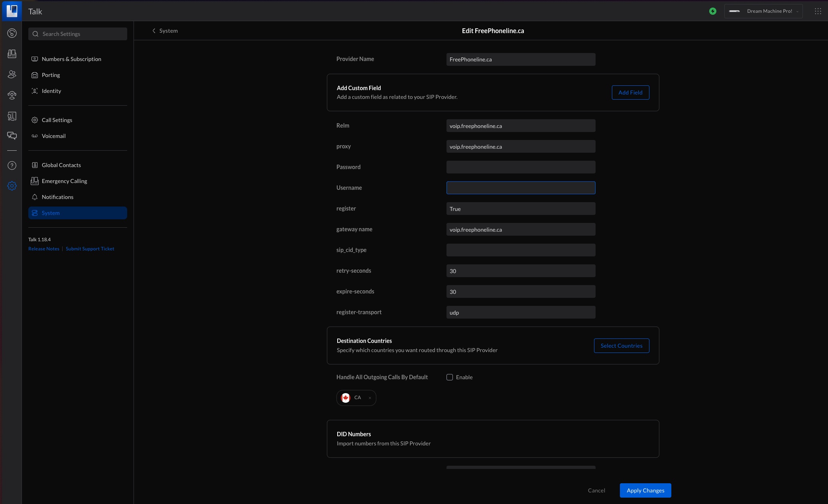Open the Submit Support Ticket link

[90, 249]
